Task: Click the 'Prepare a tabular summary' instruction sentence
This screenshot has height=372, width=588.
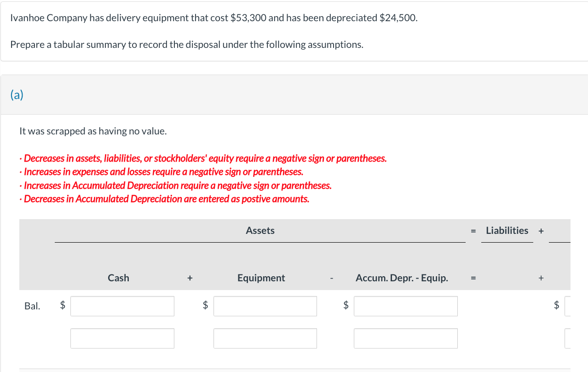Action: coord(187,45)
